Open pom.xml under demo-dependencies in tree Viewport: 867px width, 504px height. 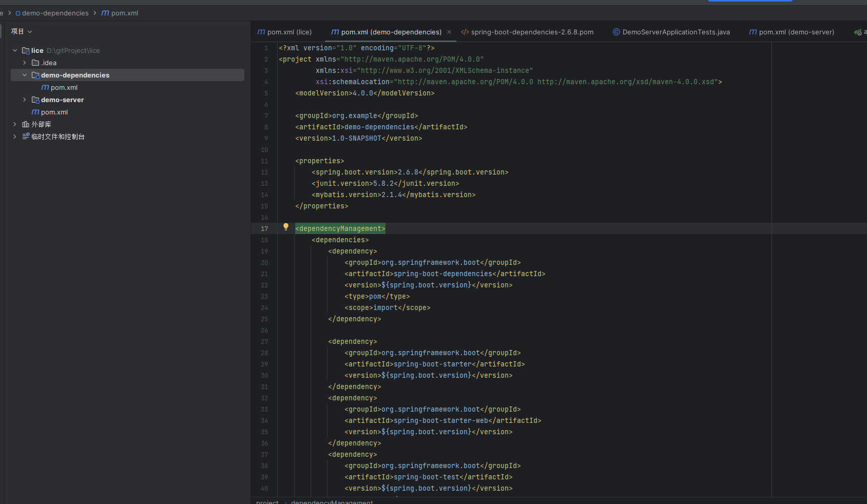tap(64, 87)
